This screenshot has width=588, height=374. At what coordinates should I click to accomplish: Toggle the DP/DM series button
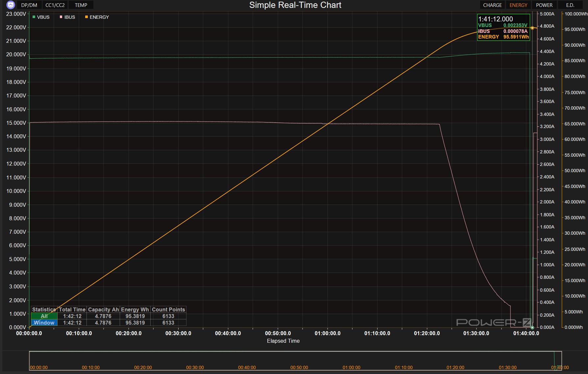pos(29,5)
